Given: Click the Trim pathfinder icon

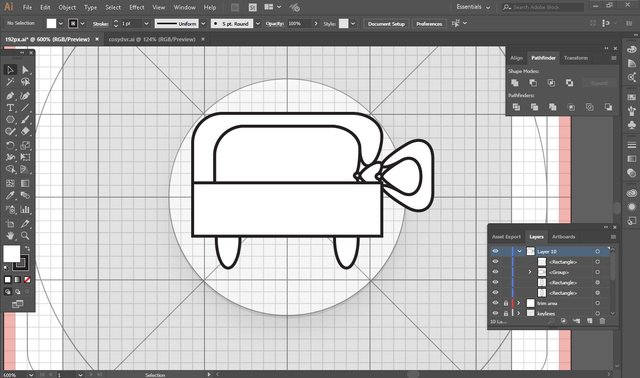Looking at the screenshot, I should tap(534, 107).
